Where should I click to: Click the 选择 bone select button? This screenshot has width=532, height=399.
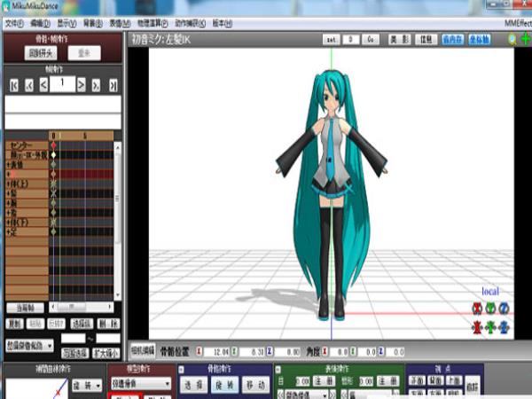[193, 385]
